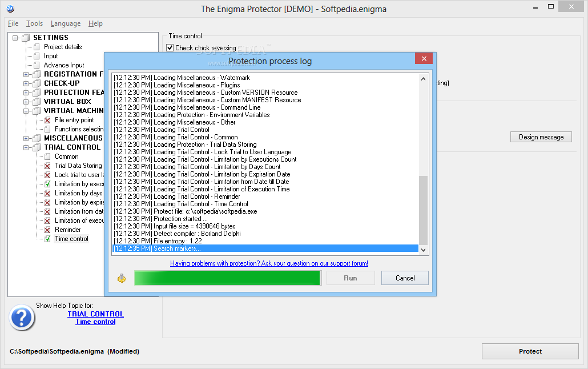588x369 pixels.
Task: Click red X icon beside Reminder
Action: (47, 230)
